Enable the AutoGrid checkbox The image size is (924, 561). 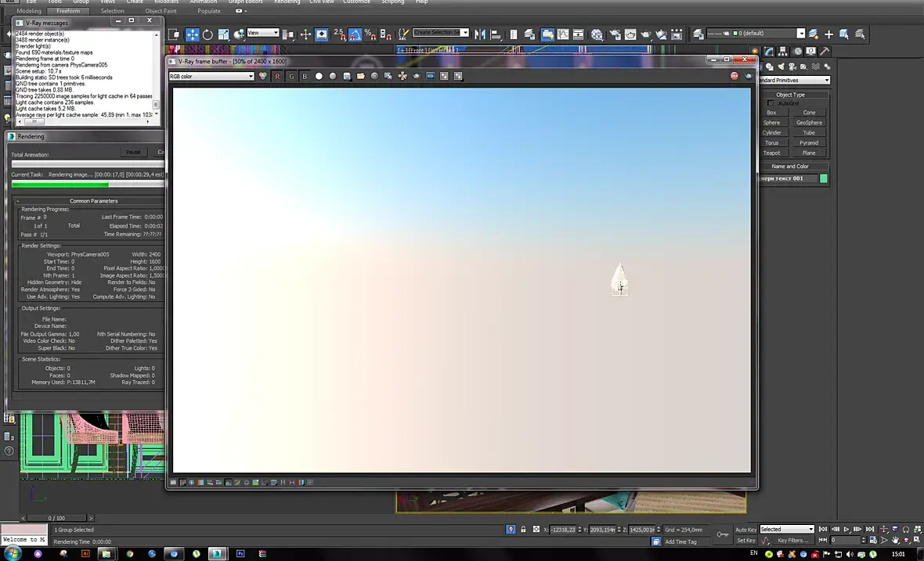[x=771, y=103]
